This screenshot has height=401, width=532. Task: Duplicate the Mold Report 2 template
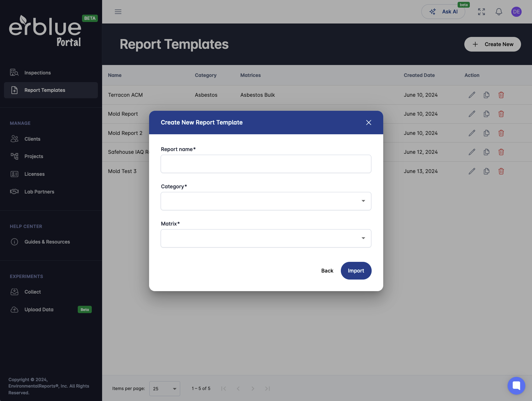pyautogui.click(x=487, y=133)
